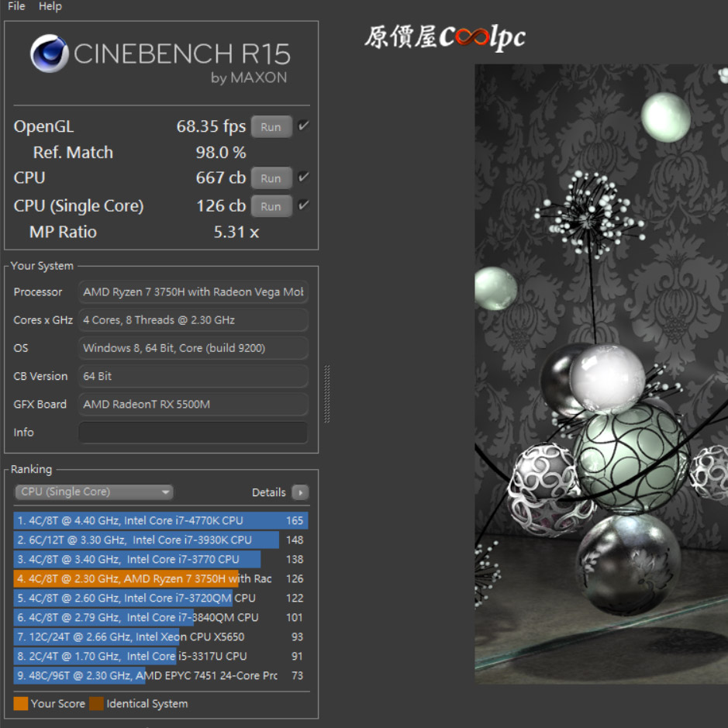
Task: Click the Details arrow button
Action: click(300, 492)
